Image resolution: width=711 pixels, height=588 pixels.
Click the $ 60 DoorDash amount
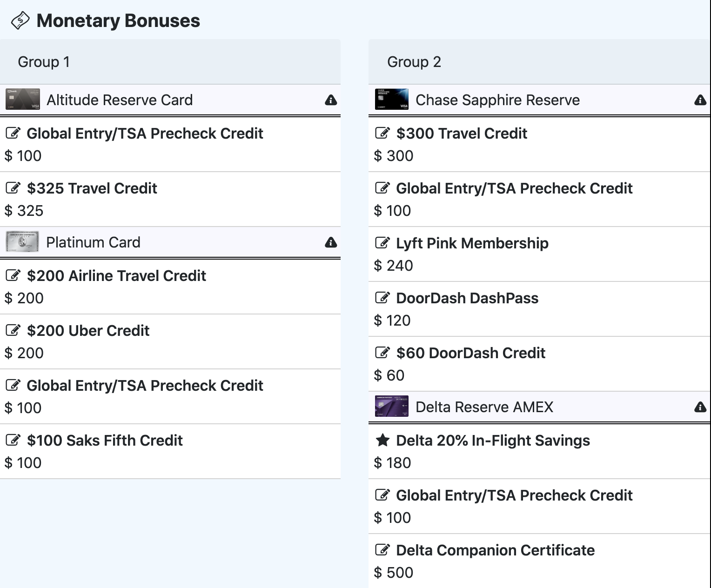coord(389,375)
